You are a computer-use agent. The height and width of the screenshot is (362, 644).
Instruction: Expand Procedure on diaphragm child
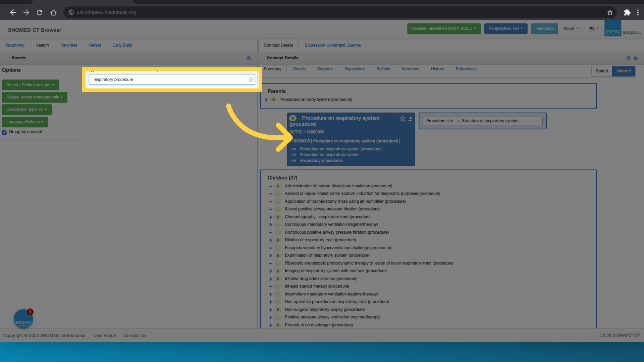click(x=270, y=325)
